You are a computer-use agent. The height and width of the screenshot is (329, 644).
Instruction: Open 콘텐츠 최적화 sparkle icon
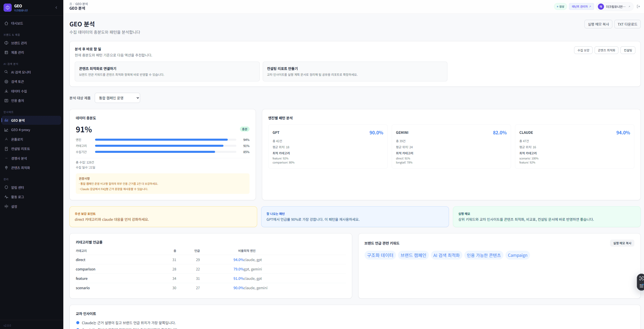pos(6,168)
